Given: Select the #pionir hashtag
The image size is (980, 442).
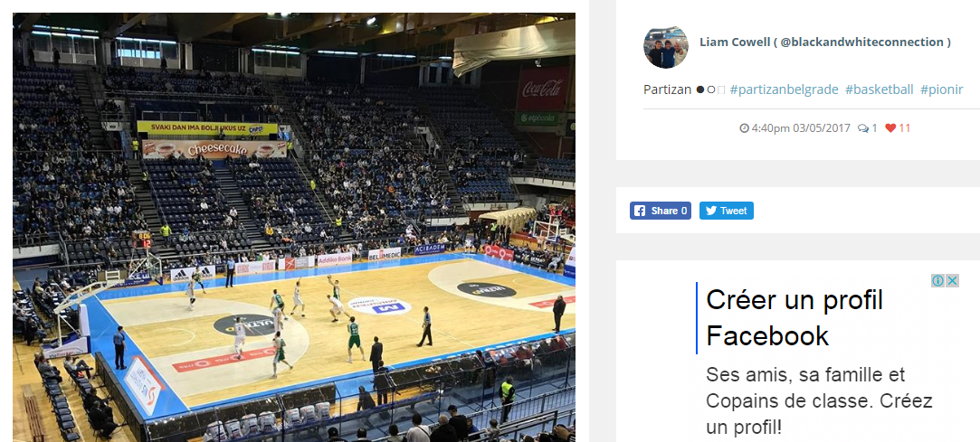Looking at the screenshot, I should tap(942, 89).
